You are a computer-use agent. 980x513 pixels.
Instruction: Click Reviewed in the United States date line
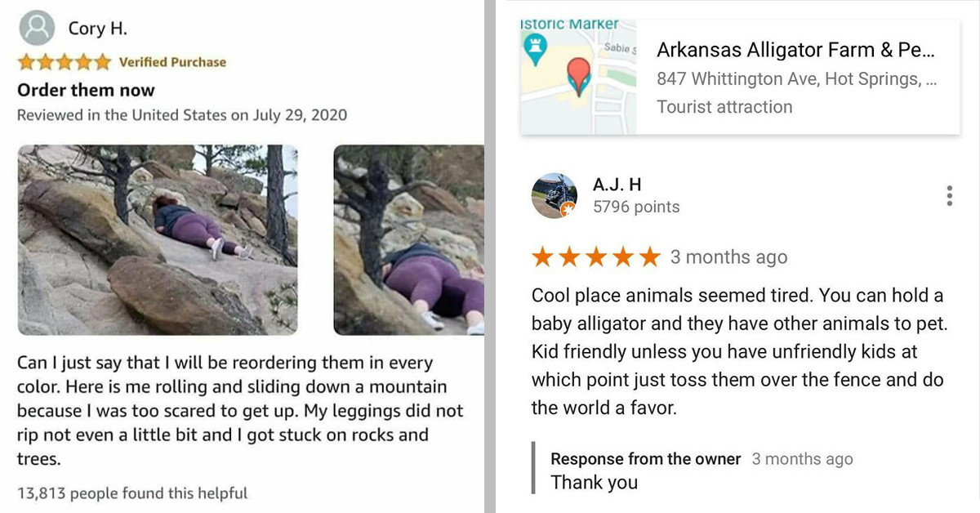pyautogui.click(x=181, y=115)
